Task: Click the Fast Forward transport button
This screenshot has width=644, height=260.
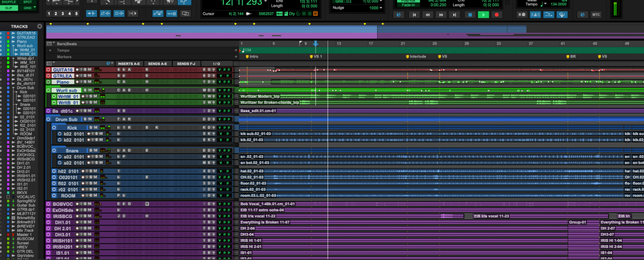Action: (441, 15)
